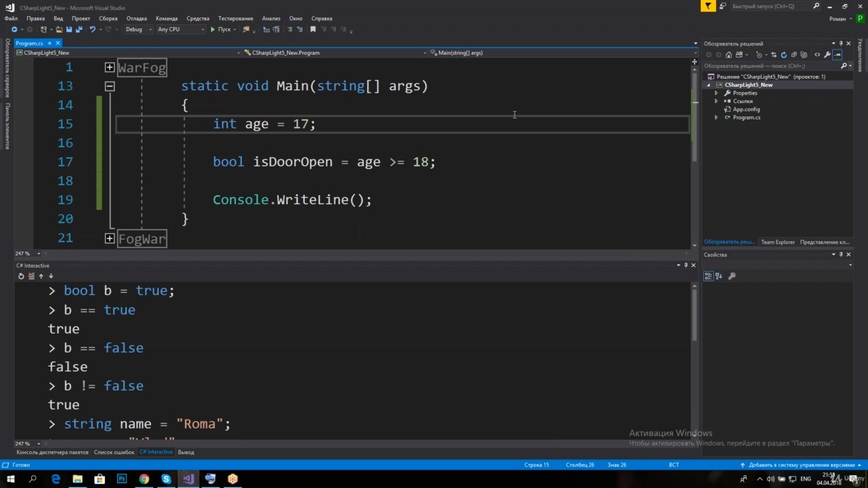Open the Тестирование menu
This screenshot has height=488, width=868.
(x=235, y=18)
